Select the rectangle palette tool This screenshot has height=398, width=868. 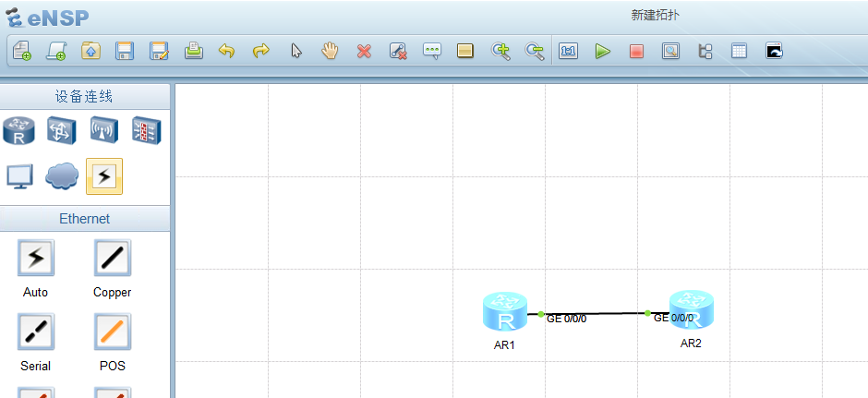tap(465, 51)
